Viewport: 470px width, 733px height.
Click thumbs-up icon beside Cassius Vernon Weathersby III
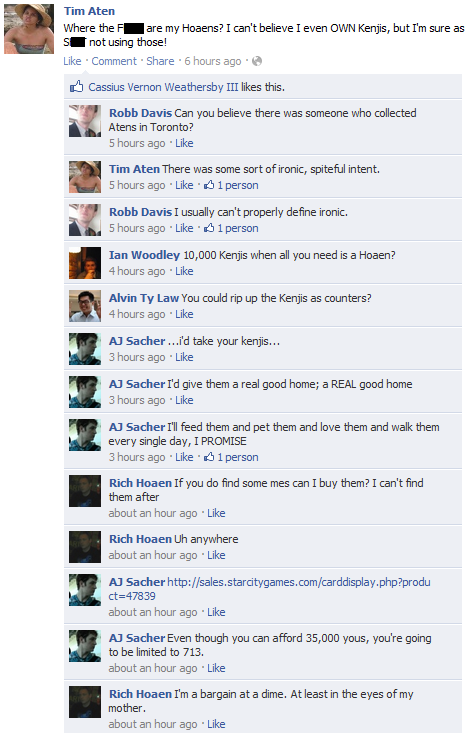pyautogui.click(x=77, y=86)
